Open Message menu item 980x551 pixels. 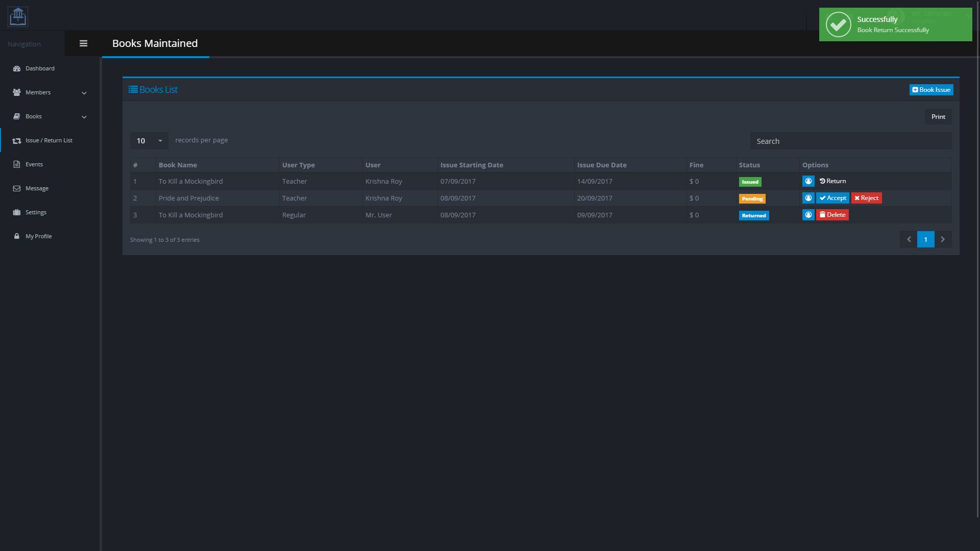pyautogui.click(x=37, y=188)
